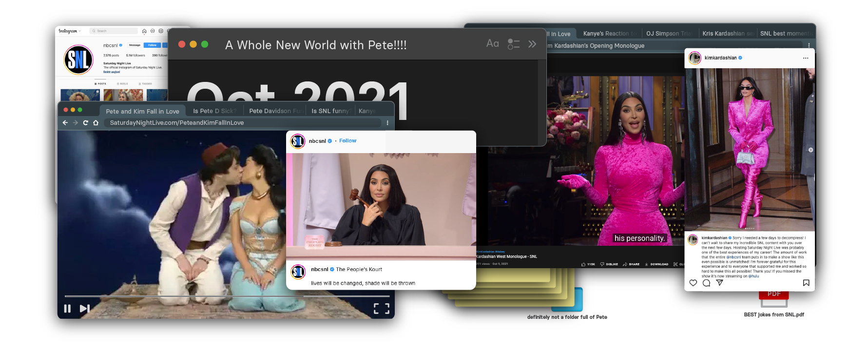Switch to the TAGGED tab on Instagram

point(145,84)
